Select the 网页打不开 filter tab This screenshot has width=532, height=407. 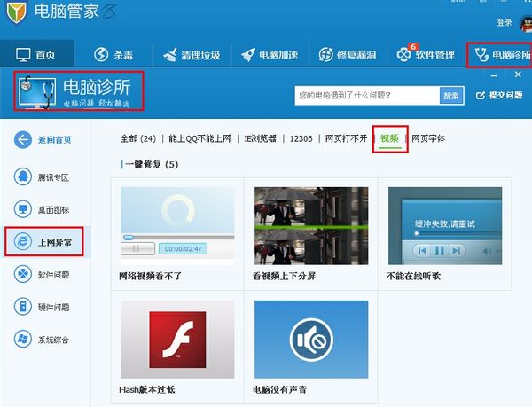[346, 138]
